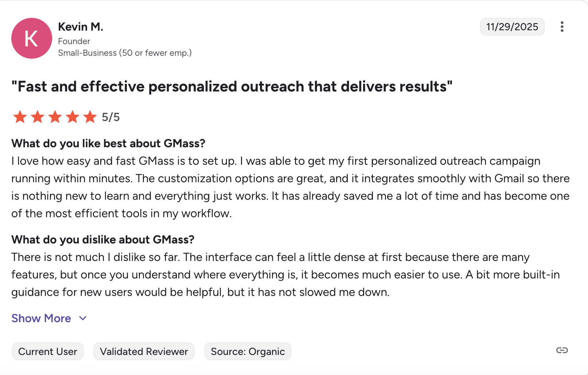588x375 pixels.
Task: Select the Validated Reviewer tag
Action: point(144,351)
